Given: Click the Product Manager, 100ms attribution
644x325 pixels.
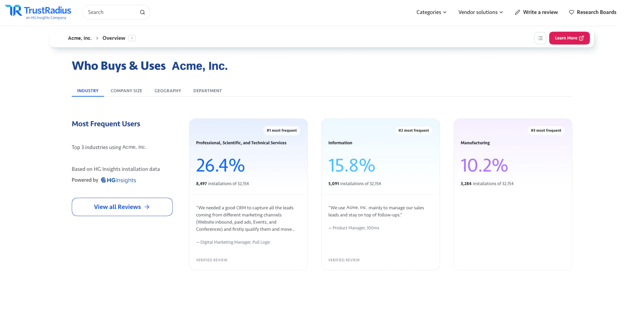Looking at the screenshot, I should [354, 228].
